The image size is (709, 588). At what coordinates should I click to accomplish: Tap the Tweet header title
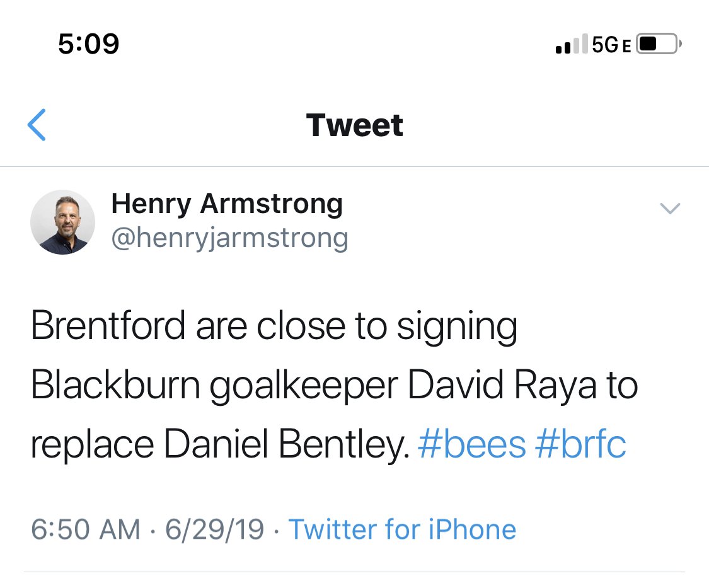pyautogui.click(x=354, y=125)
